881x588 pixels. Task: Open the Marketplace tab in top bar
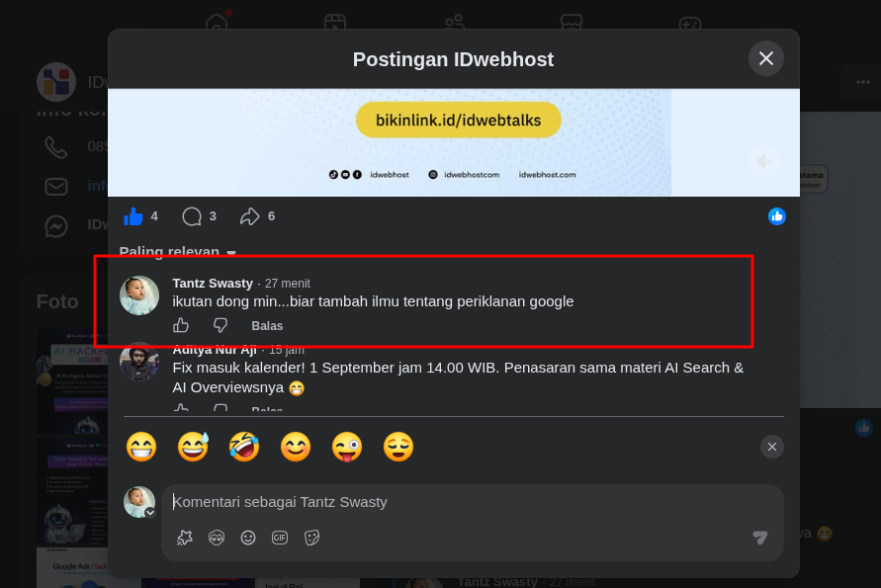click(x=572, y=23)
